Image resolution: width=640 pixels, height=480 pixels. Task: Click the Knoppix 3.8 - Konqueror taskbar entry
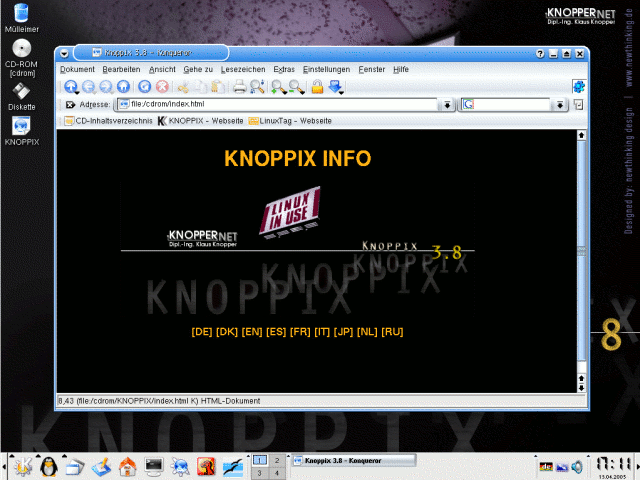(353, 461)
